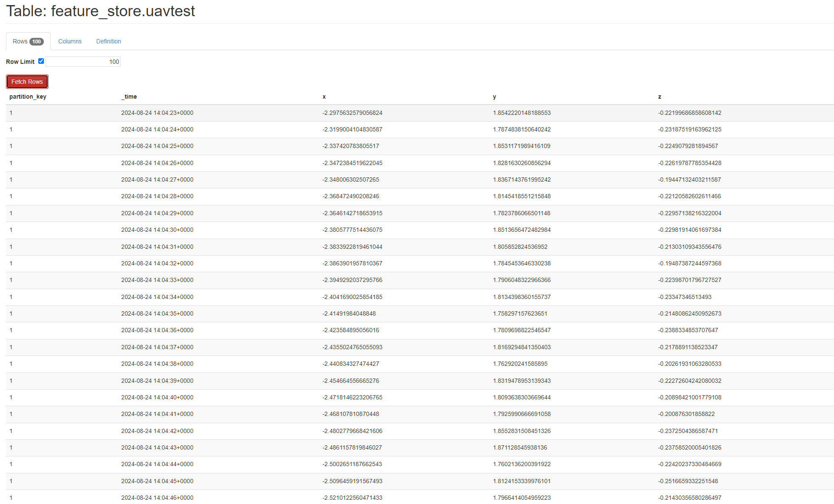Click the Fetch Rows button
Screen dimensions: 834x504
27,82
